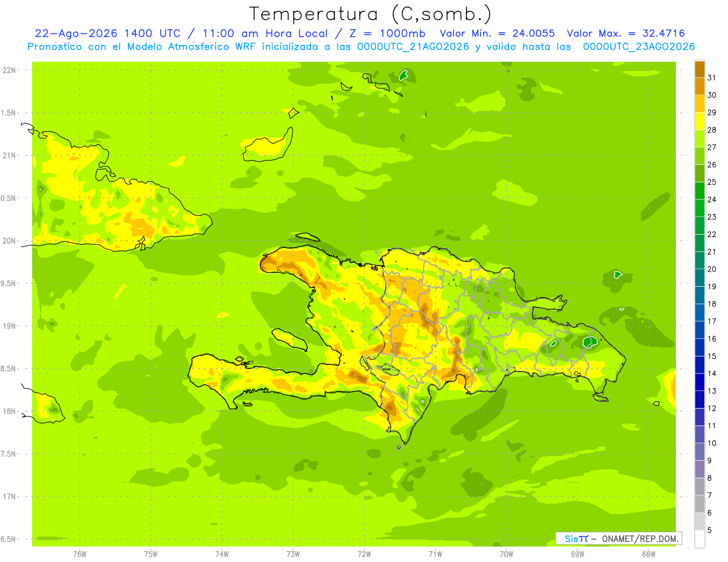The image size is (728, 562).
Task: Click the "Valor Max. = 32.4716" value
Action: (x=626, y=34)
